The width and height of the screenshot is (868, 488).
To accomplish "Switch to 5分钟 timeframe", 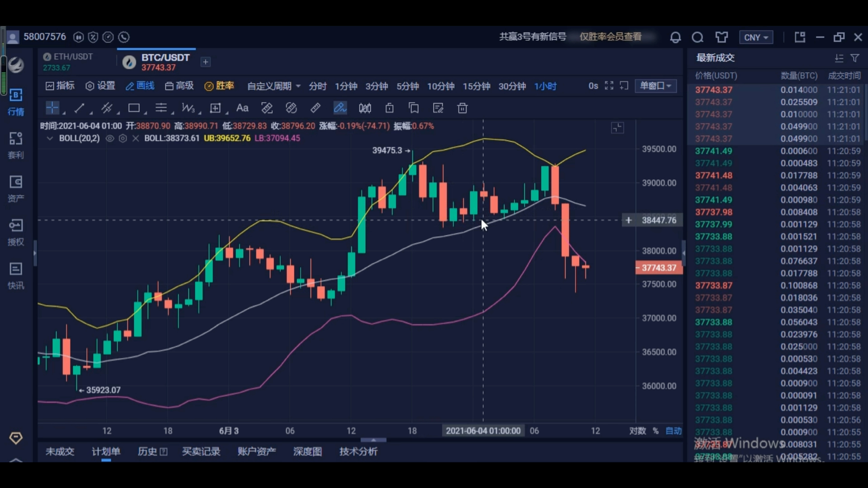I will pos(408,86).
